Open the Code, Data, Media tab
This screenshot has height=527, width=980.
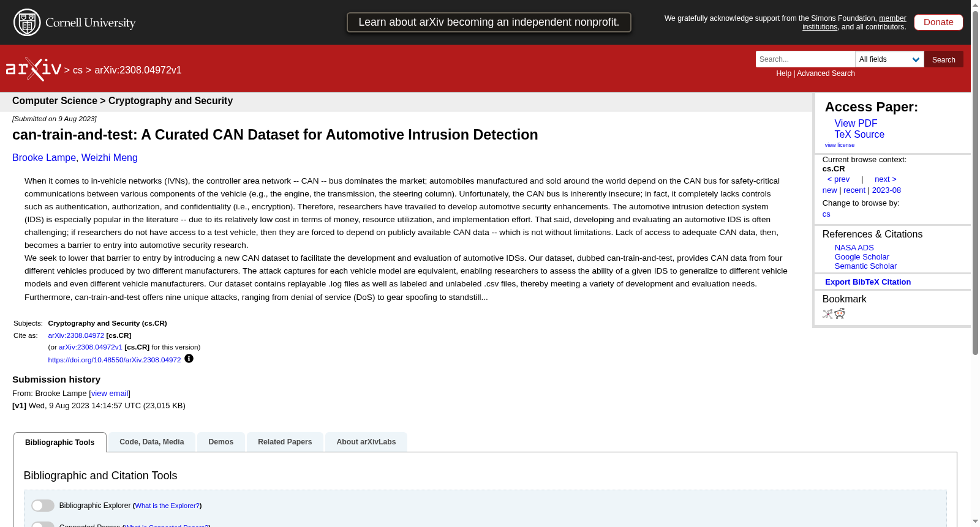152,442
